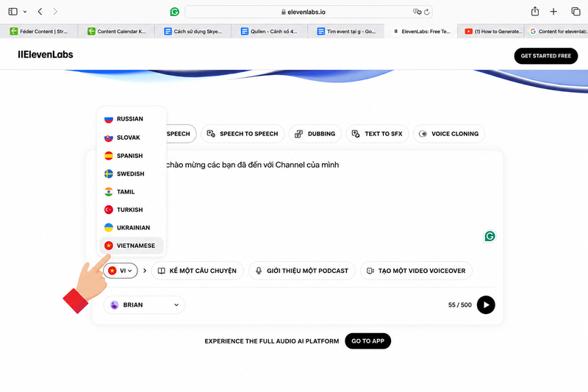Choose SPANISH in the language list
This screenshot has height=392, width=588.
click(132, 156)
